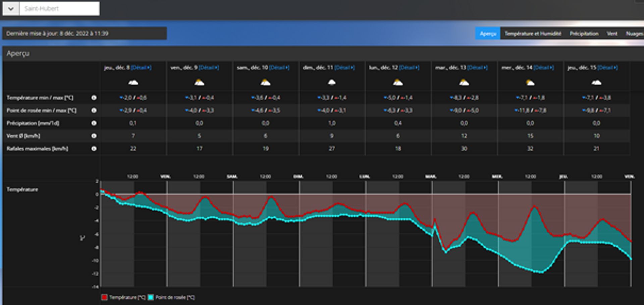This screenshot has height=305, width=644.
Task: Click the Point de rosée min / max label
Action: coord(42,111)
